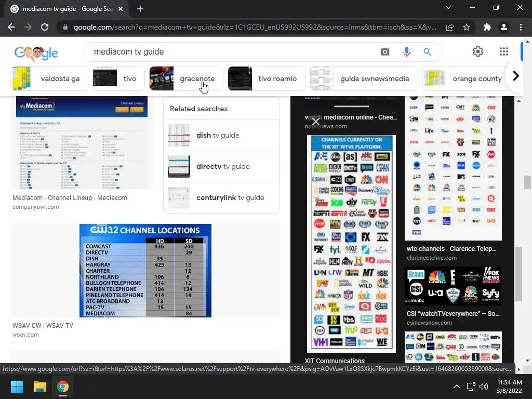
Task: Open the wte-channels - Clarence Telep... link
Action: point(451,249)
